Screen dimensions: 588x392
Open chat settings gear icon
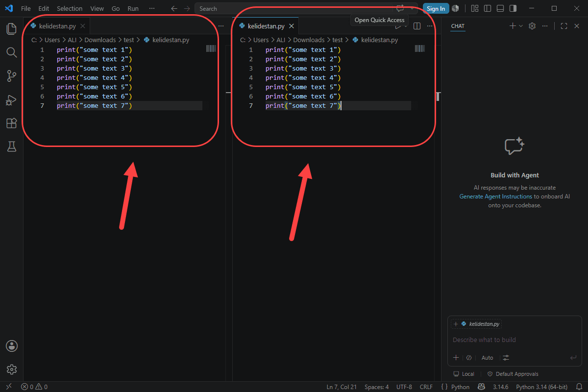click(532, 26)
